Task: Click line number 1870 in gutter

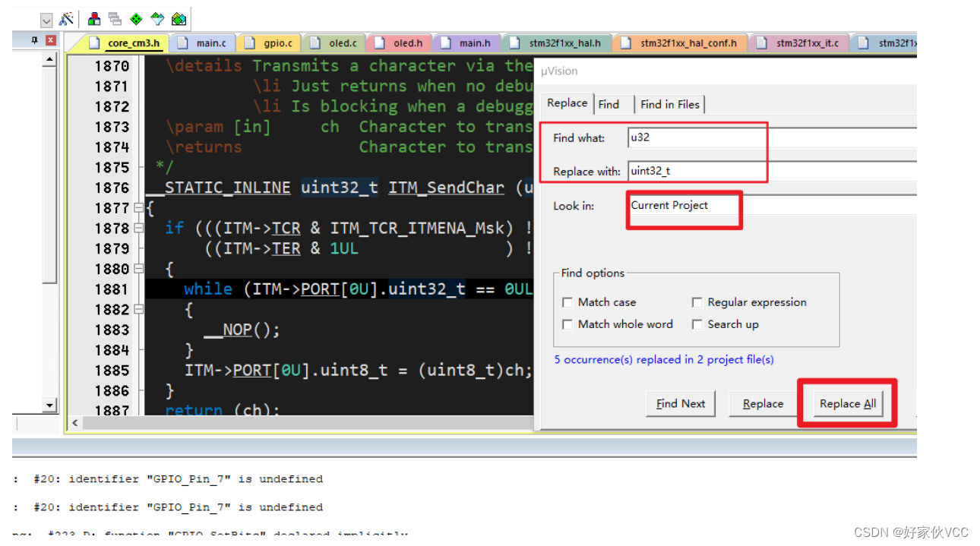Action: tap(112, 66)
